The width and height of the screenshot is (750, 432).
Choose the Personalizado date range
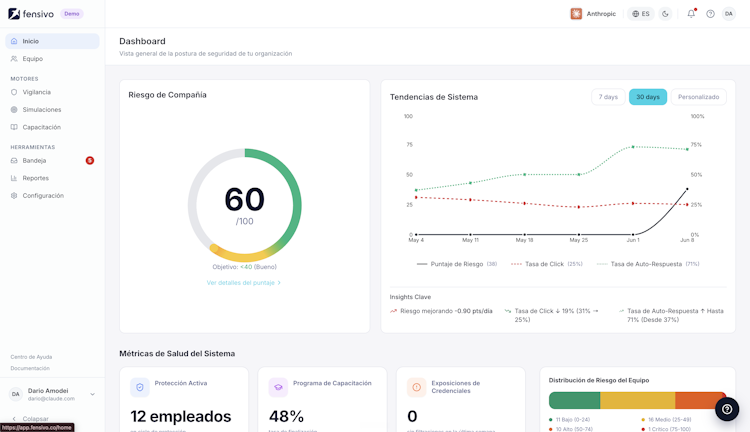pyautogui.click(x=698, y=97)
